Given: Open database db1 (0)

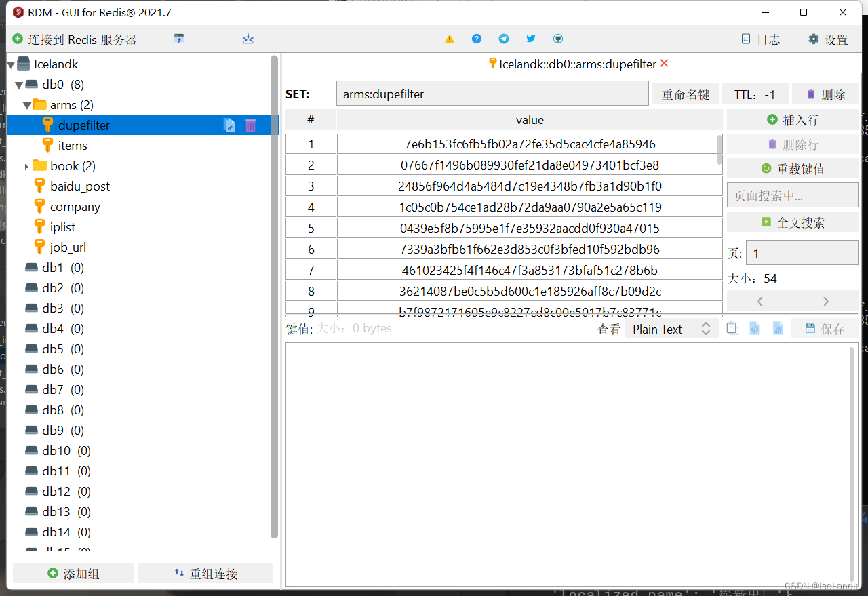Looking at the screenshot, I should 63,268.
